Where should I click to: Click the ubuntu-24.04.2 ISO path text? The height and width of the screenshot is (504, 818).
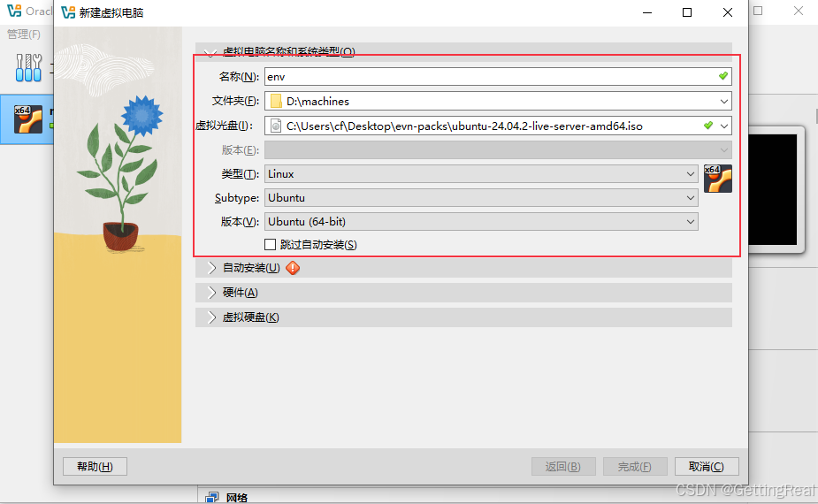click(464, 126)
